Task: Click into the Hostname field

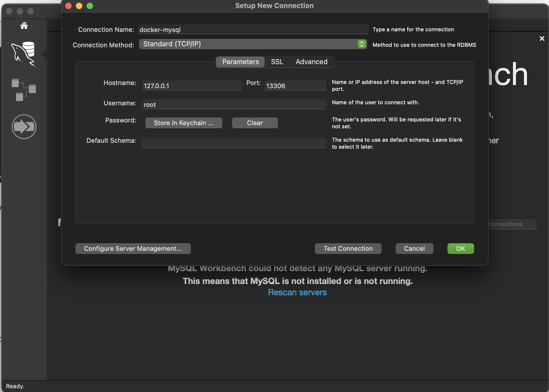Action: coord(192,86)
